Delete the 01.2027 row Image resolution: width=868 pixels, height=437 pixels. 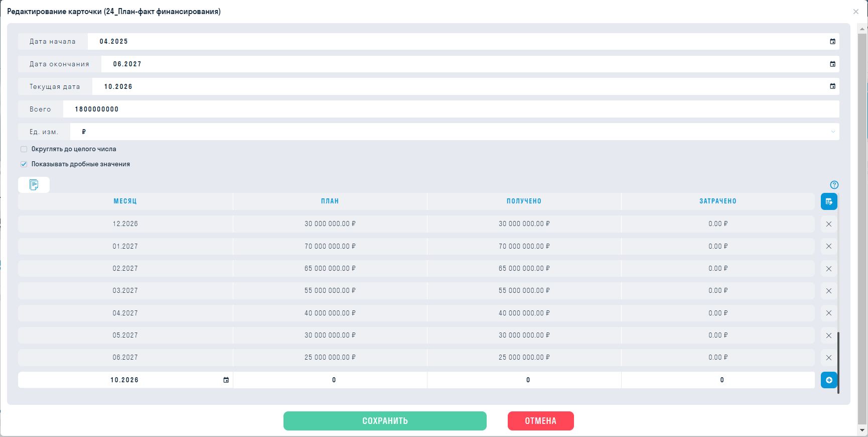[x=829, y=246]
